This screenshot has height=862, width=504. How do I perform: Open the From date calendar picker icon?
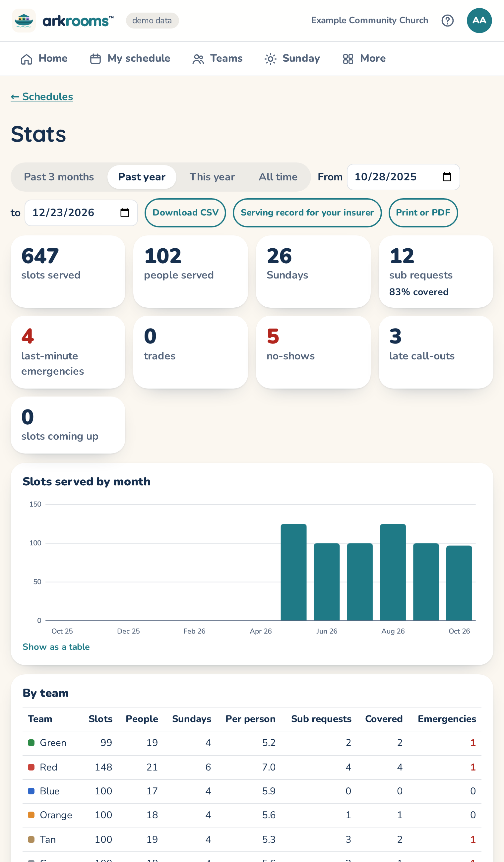(x=447, y=177)
